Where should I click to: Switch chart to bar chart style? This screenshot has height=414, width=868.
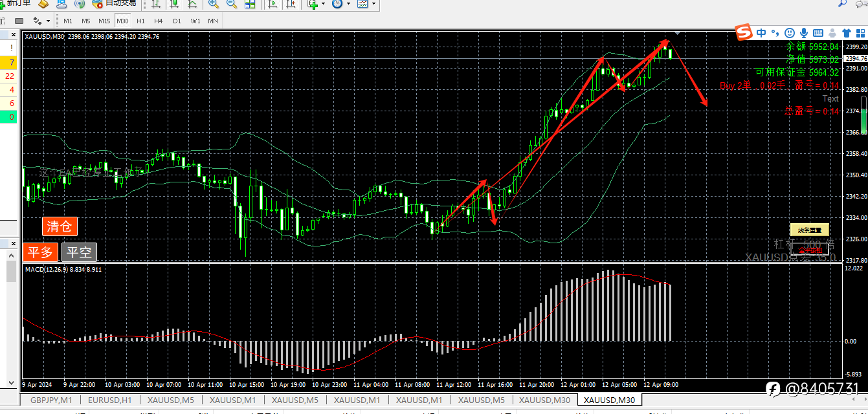(157, 4)
